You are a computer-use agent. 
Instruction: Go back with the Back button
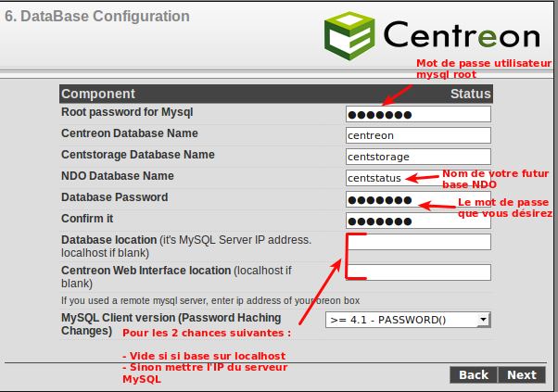(x=473, y=374)
